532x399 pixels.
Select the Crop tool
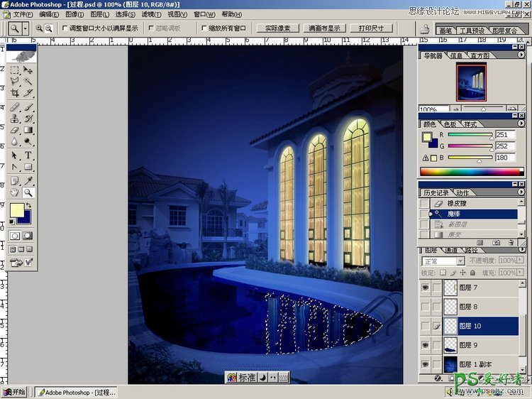15,93
